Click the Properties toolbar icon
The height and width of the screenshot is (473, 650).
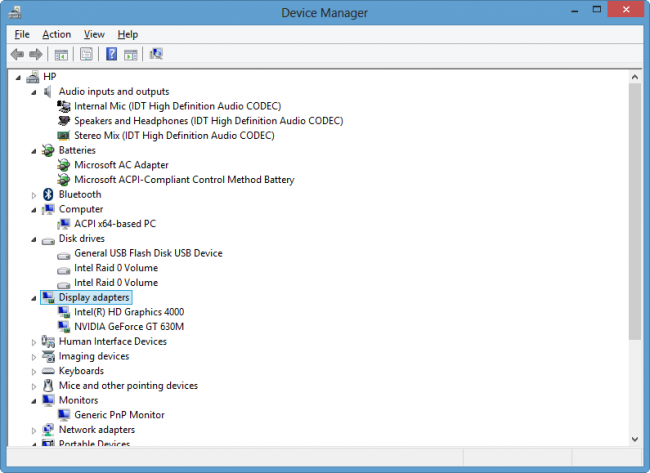point(86,54)
